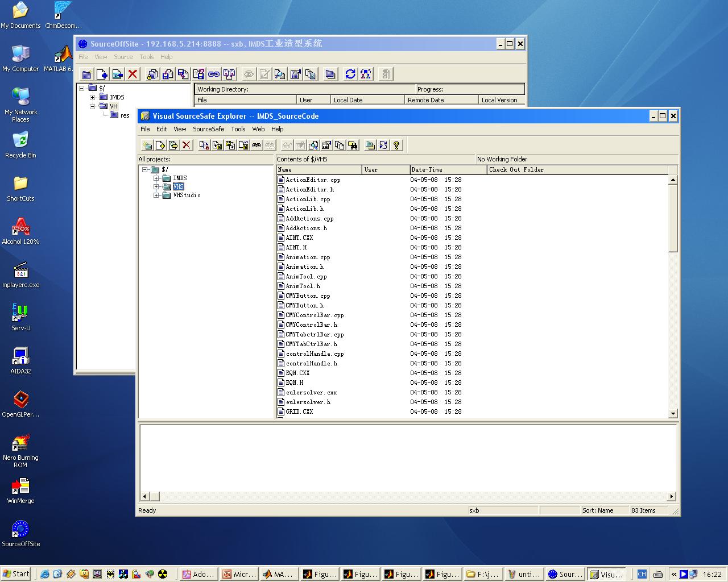Expand IMDS project in Visual SourceSafe tree
The image size is (728, 582).
click(156, 178)
